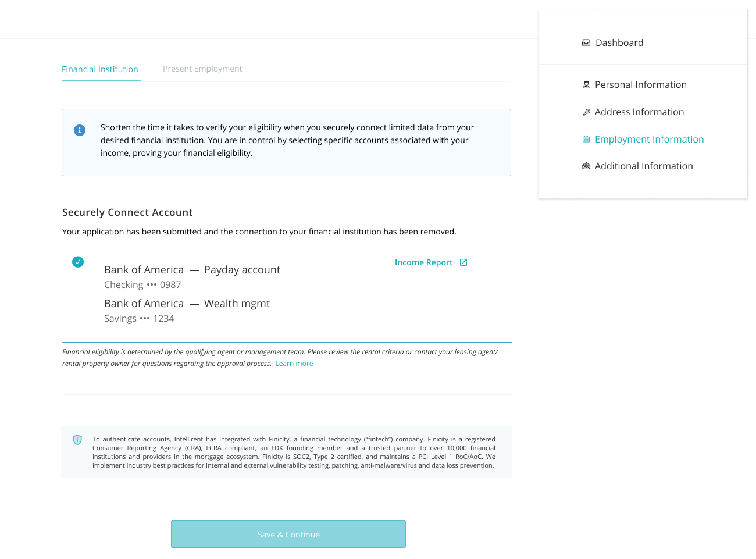Open the Income Report link
This screenshot has width=756, height=559.
423,262
